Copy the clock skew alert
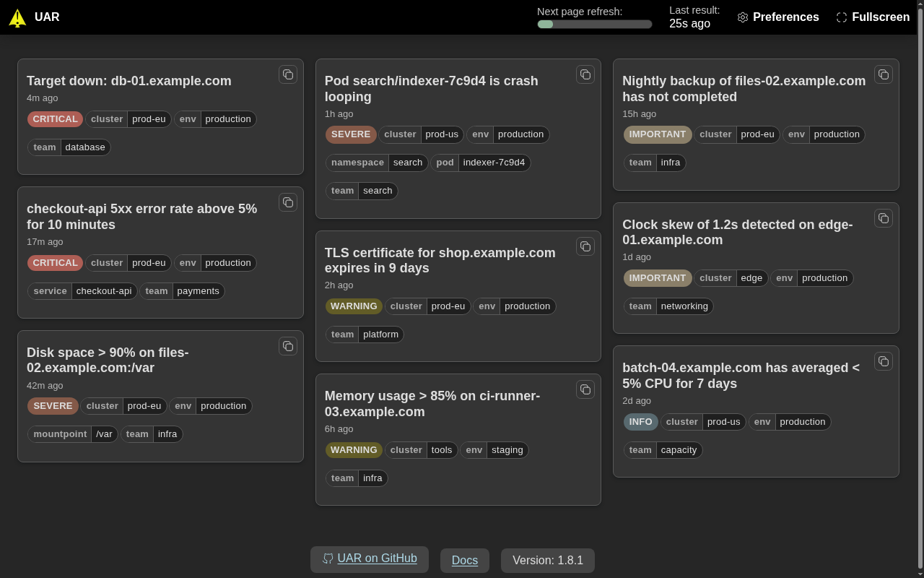Viewport: 924px width, 578px height. click(x=884, y=218)
